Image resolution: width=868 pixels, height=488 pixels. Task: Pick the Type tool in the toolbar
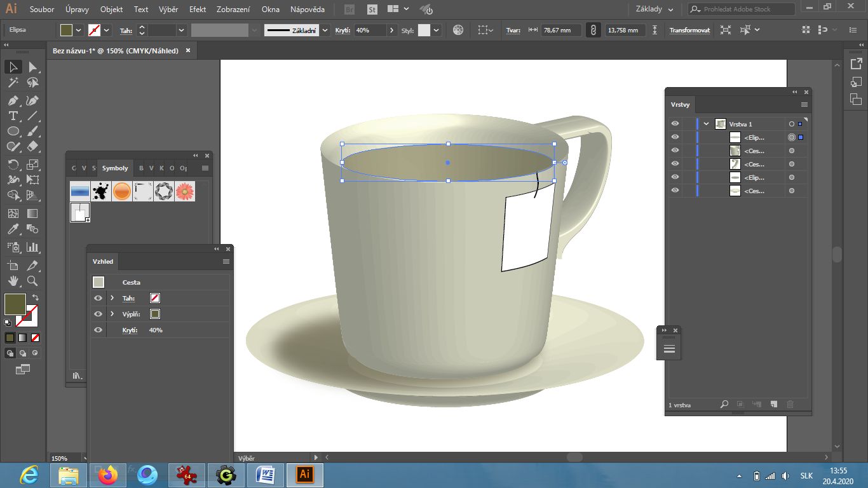tap(13, 116)
